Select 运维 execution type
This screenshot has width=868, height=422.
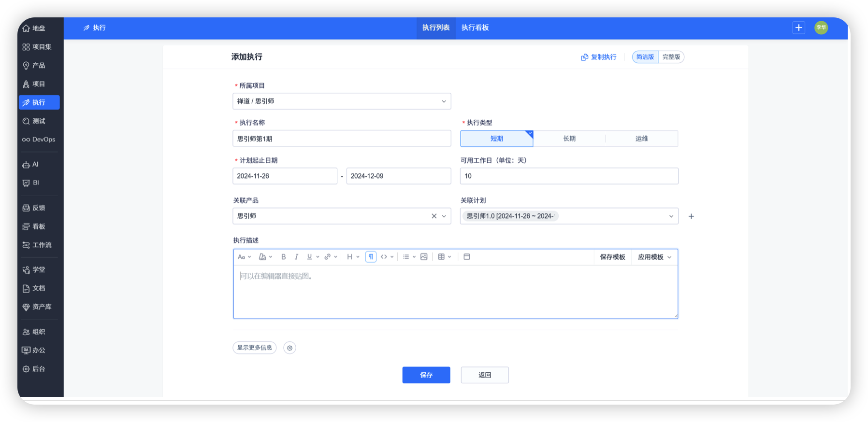642,139
